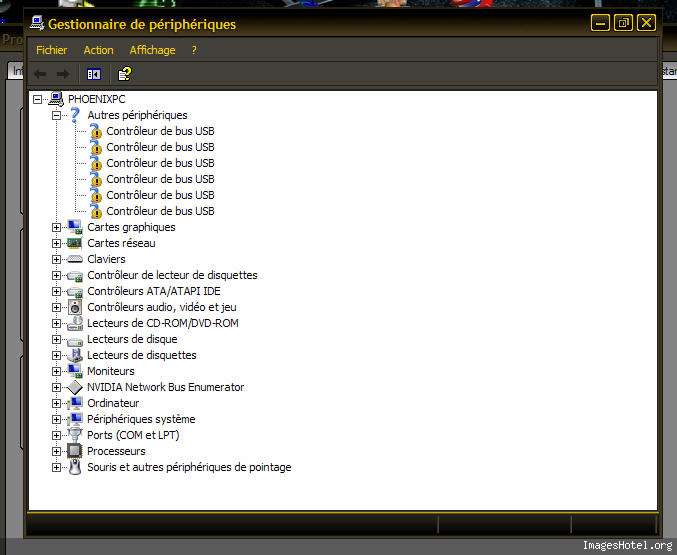Select the Ports (COM et LPT) label
Image resolution: width=677 pixels, height=555 pixels.
point(133,435)
